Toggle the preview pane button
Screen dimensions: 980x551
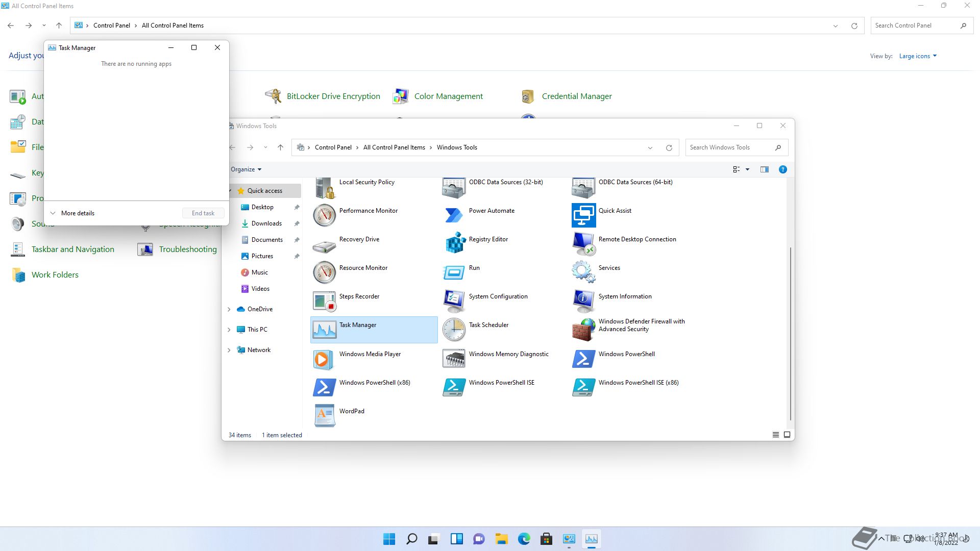point(764,169)
